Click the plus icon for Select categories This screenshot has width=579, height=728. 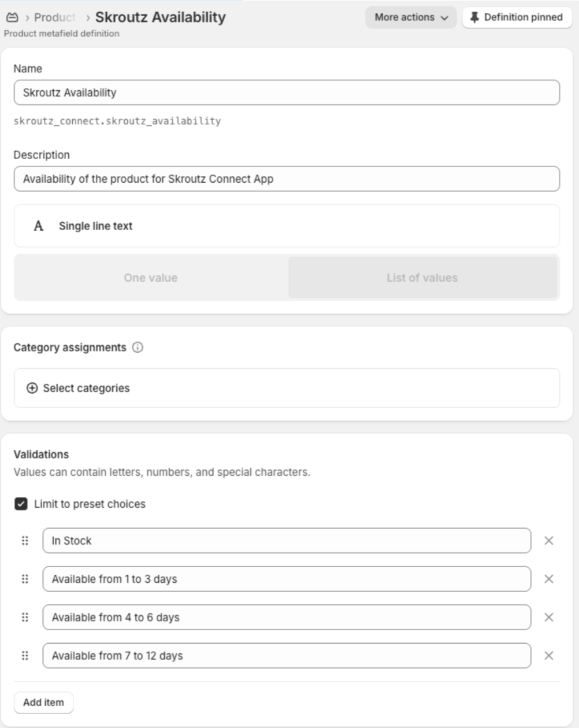click(32, 388)
